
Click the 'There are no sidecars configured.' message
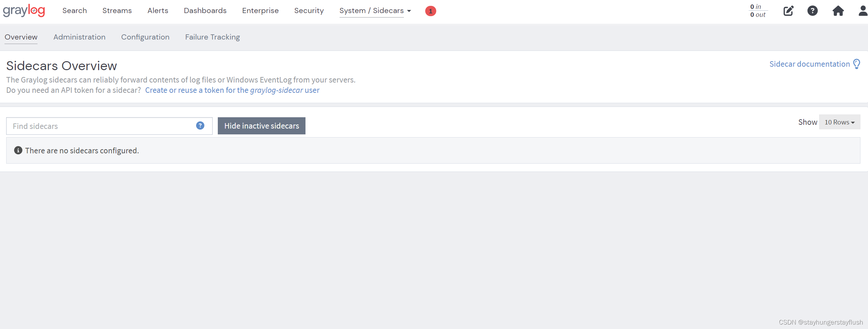click(82, 151)
